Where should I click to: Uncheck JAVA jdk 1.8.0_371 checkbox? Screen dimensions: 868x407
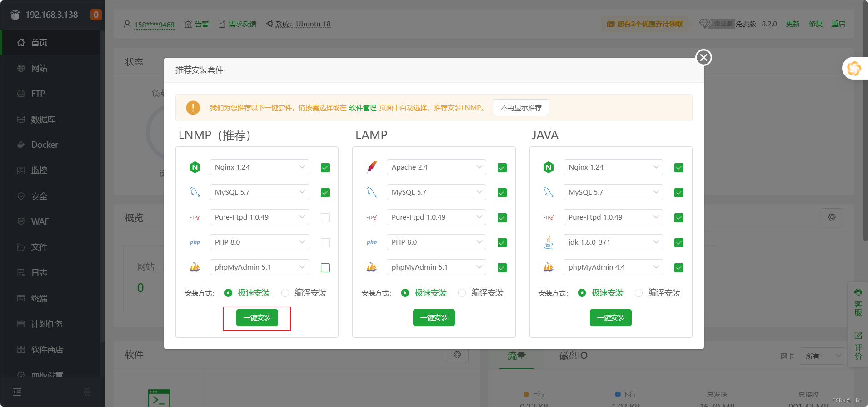pyautogui.click(x=679, y=243)
